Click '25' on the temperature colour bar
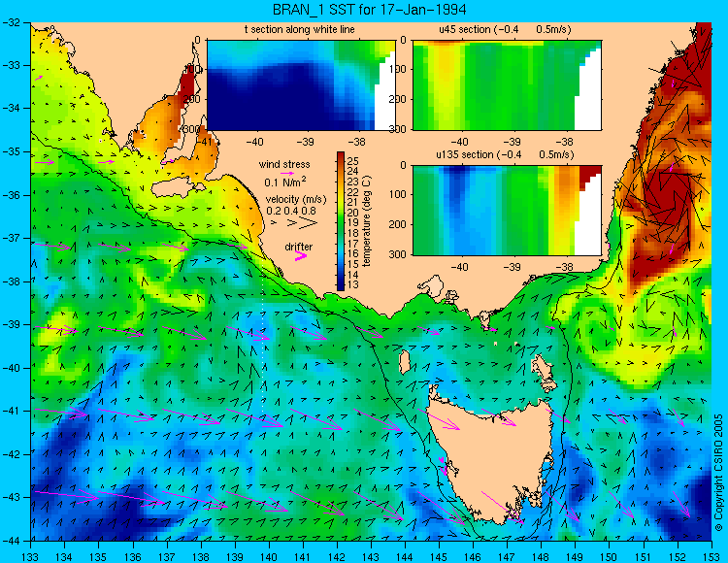This screenshot has width=728, height=563. pyautogui.click(x=353, y=161)
